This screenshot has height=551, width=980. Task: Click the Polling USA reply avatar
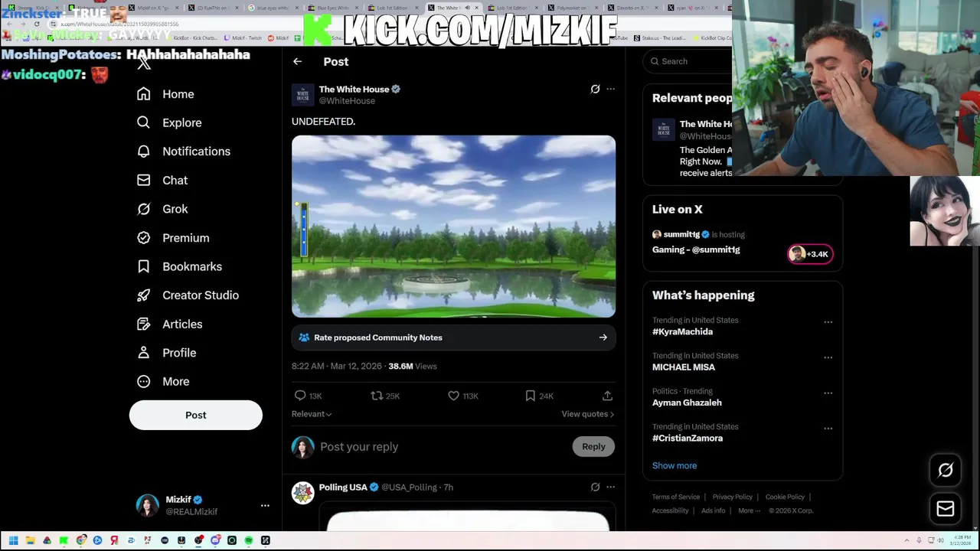point(302,493)
